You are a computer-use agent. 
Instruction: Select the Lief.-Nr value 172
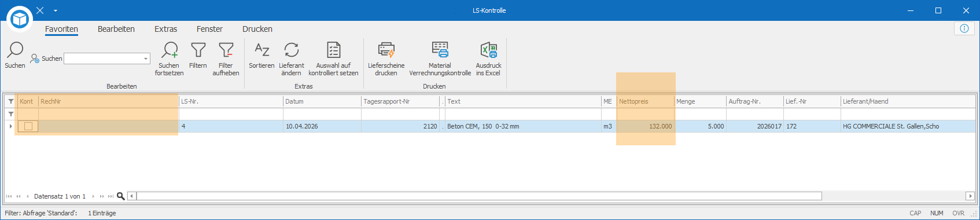coord(812,126)
